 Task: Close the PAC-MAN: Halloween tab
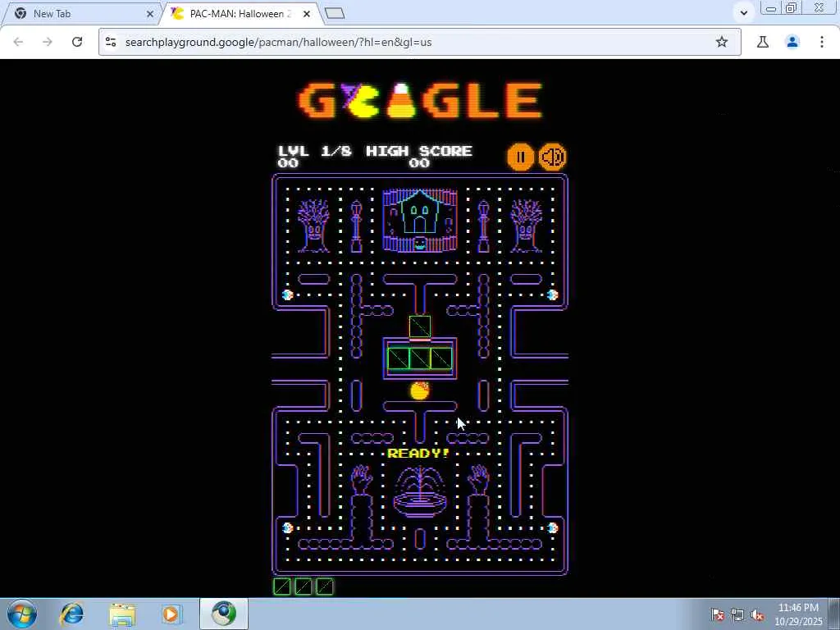[x=307, y=14]
